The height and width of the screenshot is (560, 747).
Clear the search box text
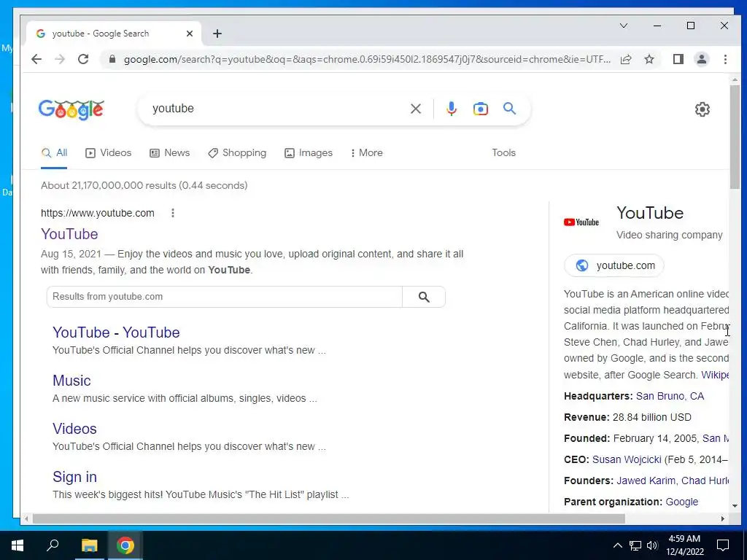point(416,109)
